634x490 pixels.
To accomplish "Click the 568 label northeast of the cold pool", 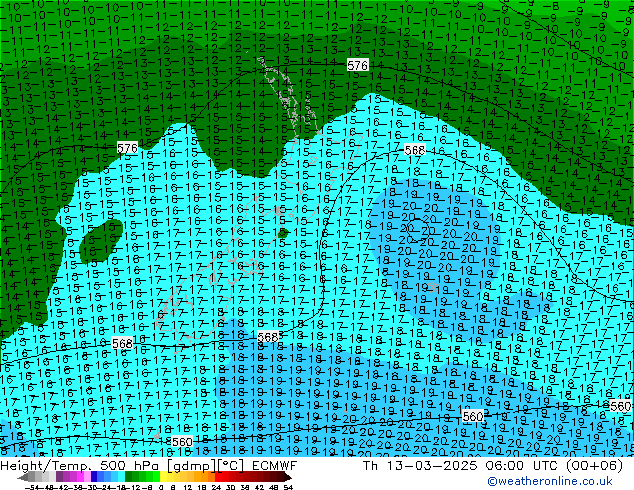I will tap(415, 150).
